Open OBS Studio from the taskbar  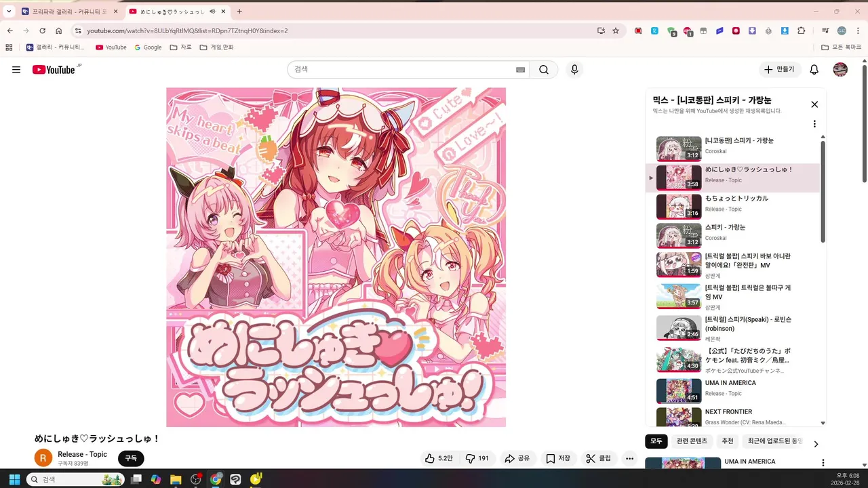[x=196, y=479]
